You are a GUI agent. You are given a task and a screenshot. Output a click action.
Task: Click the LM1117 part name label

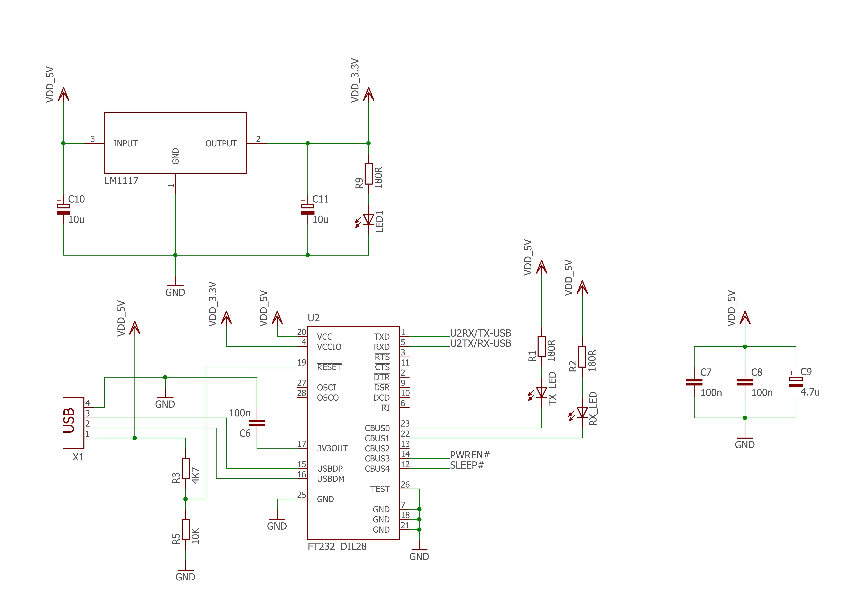pyautogui.click(x=121, y=180)
